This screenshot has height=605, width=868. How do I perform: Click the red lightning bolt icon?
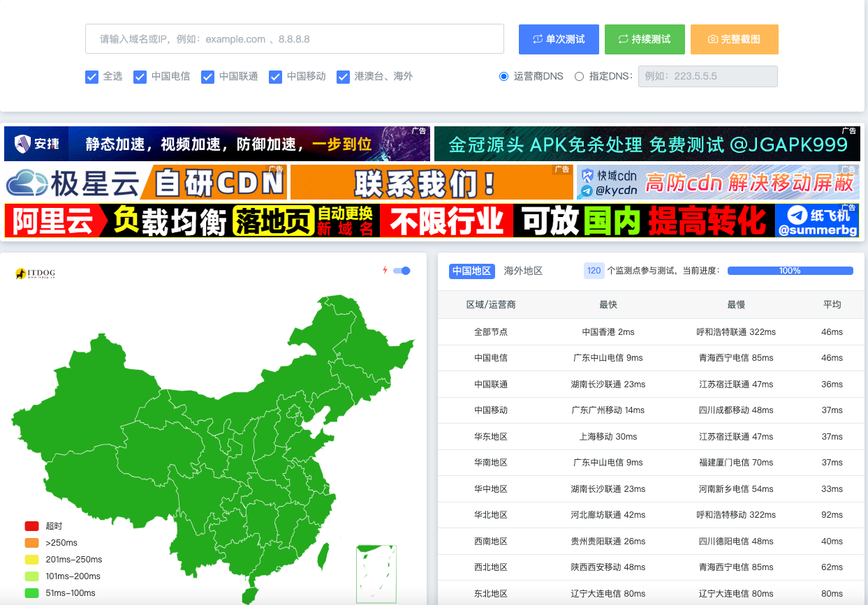384,271
